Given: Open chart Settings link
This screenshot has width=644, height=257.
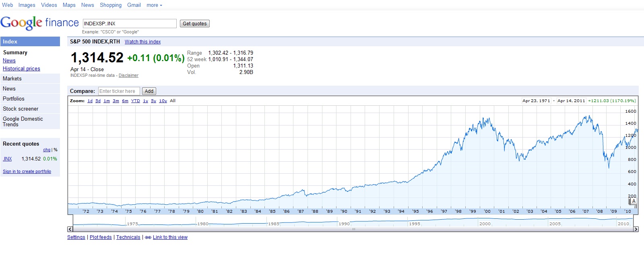Looking at the screenshot, I should tap(76, 237).
